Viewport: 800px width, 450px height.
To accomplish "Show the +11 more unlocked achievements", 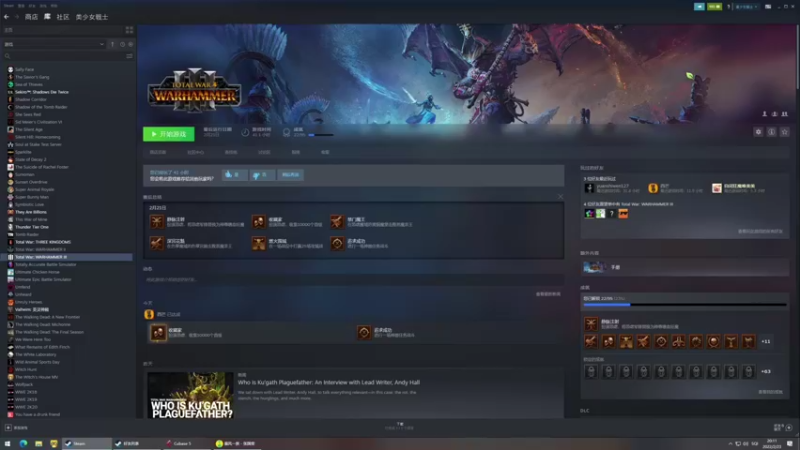I will 766,341.
